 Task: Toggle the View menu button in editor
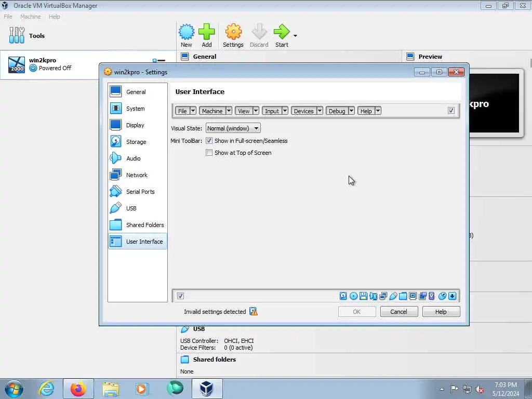244,111
